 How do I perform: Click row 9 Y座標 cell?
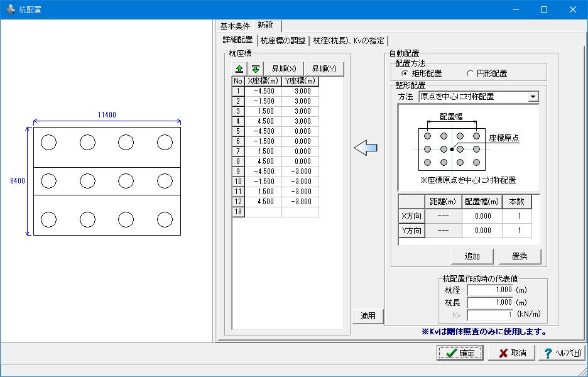300,172
